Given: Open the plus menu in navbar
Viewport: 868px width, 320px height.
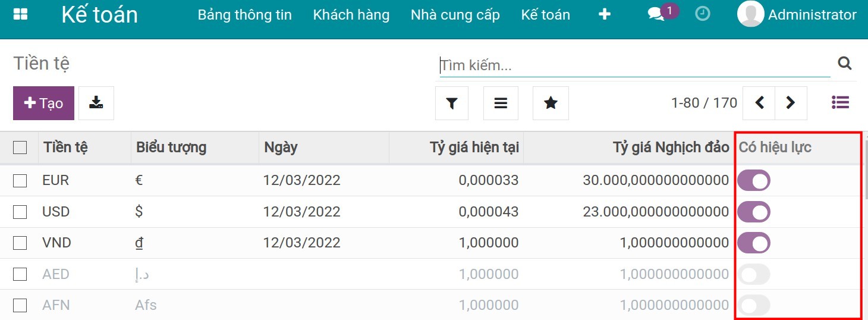Looking at the screenshot, I should coord(605,14).
